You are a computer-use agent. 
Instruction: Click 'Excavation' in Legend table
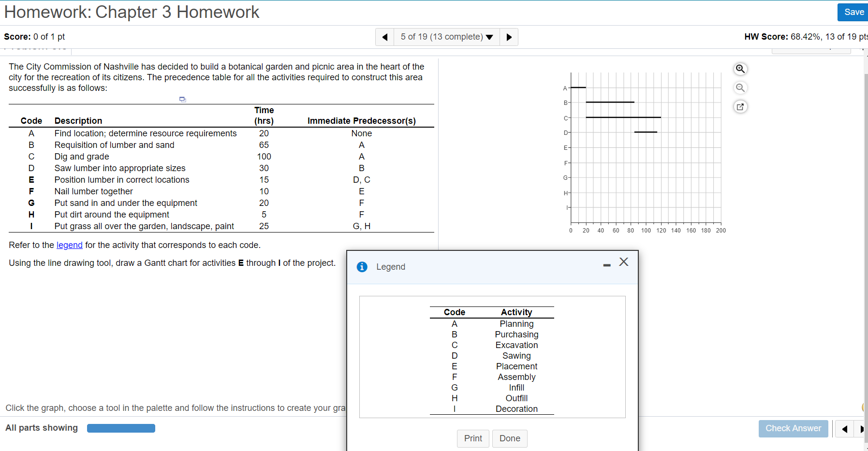click(x=516, y=345)
